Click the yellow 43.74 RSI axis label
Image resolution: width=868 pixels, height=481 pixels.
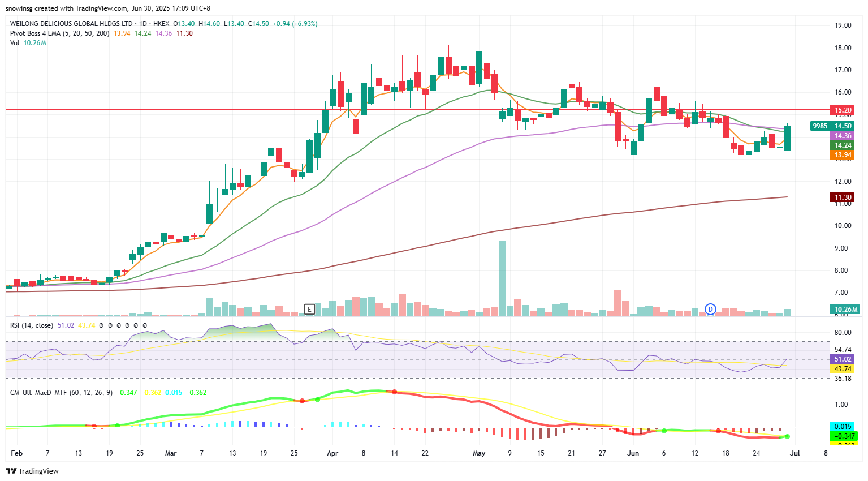pos(843,369)
